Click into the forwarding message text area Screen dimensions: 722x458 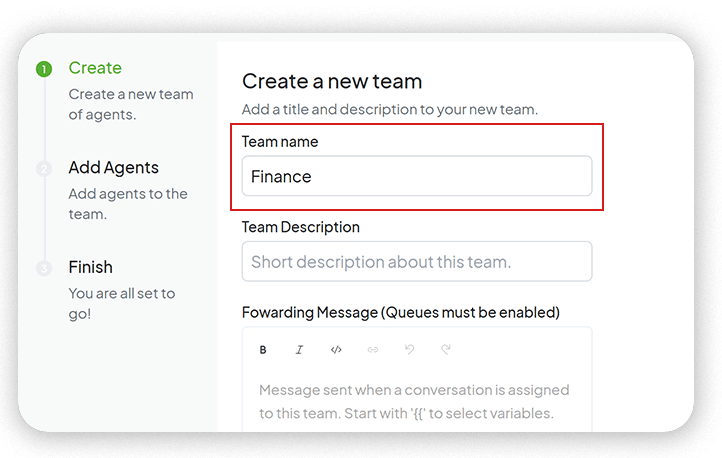coord(417,400)
